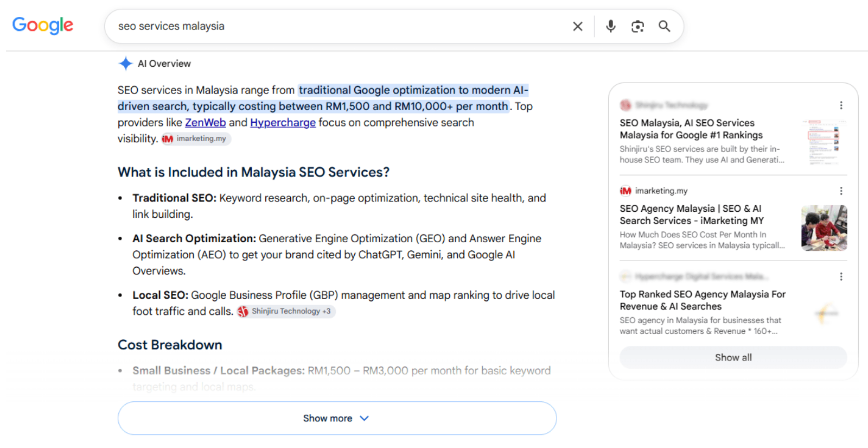Expand Shinjiru Technology +3 sources chip
868x448 pixels.
(286, 311)
